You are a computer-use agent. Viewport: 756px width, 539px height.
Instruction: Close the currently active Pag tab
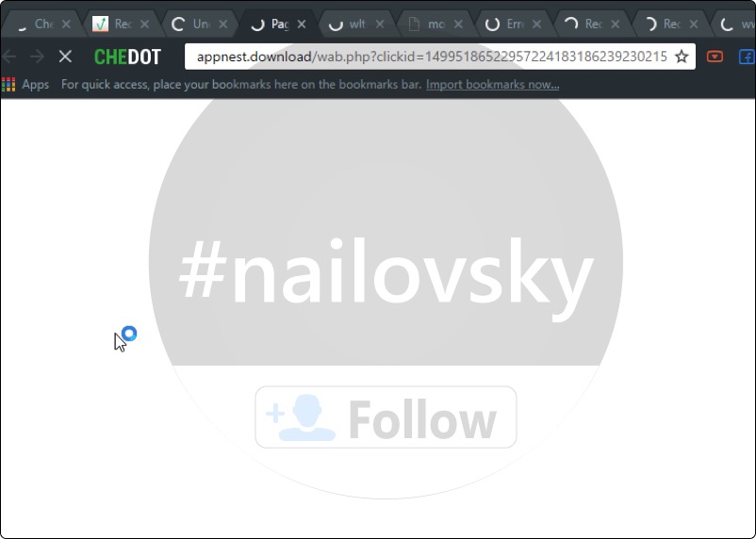pyautogui.click(x=302, y=24)
